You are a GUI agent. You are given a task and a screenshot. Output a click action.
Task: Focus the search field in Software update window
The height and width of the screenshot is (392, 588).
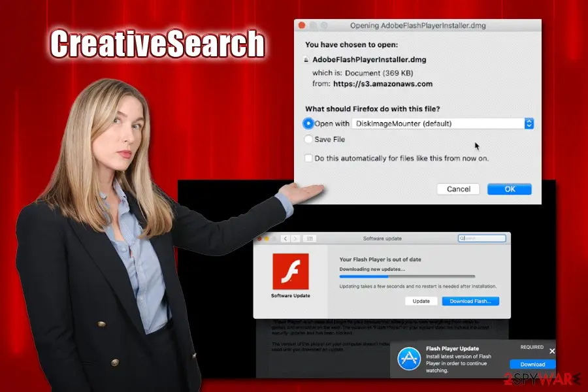tap(482, 238)
